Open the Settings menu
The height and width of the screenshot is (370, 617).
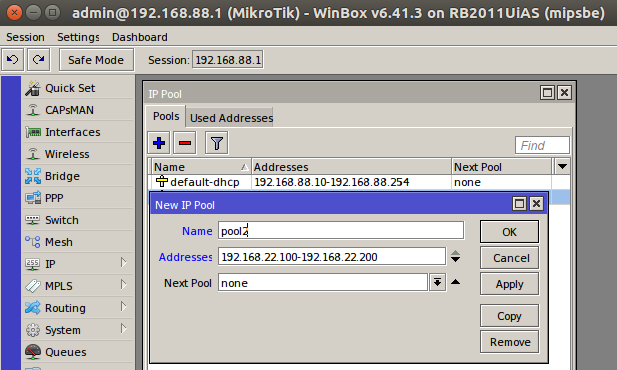click(78, 37)
